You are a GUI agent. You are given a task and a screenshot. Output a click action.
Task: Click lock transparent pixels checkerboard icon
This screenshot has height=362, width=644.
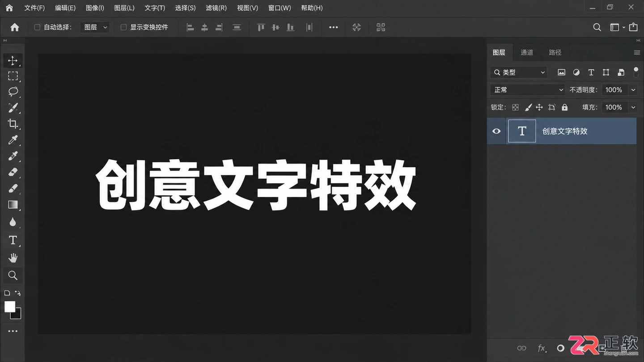[x=516, y=107]
